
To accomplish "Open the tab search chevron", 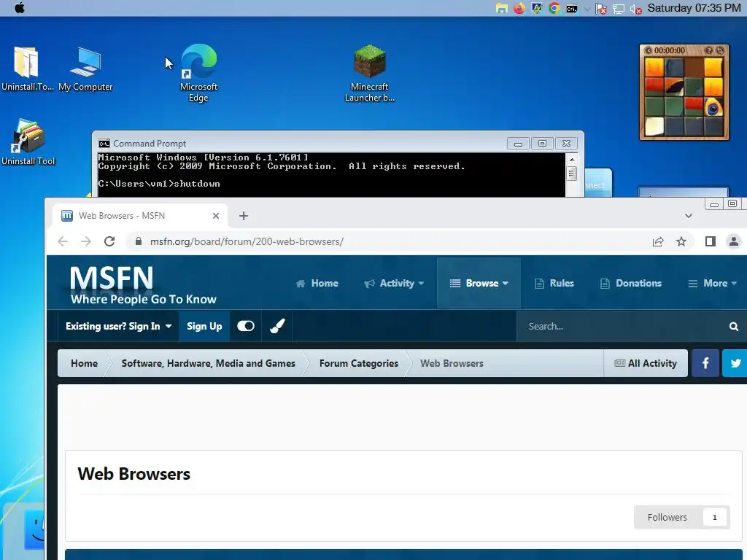I will tap(689, 216).
